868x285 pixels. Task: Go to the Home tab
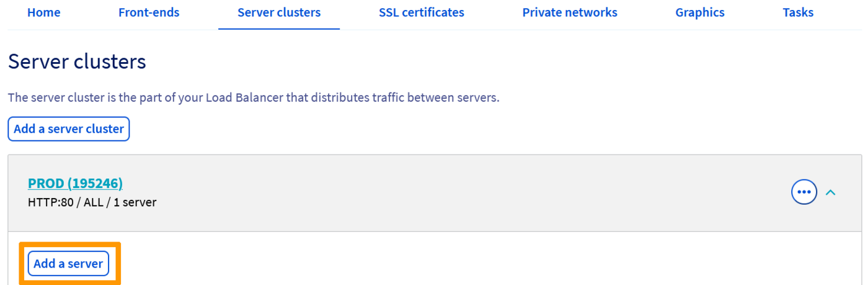point(44,12)
